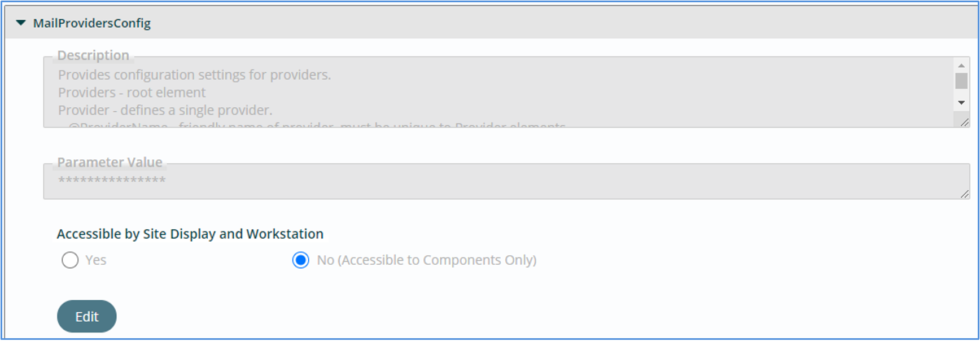Click 'Accessible by Site Display and Workstation' heading
980x341 pixels.
tap(190, 234)
